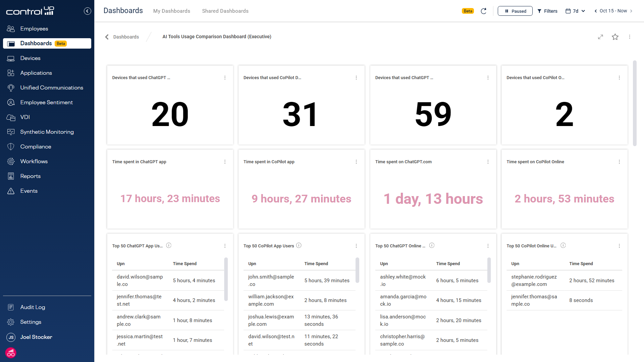
Task: Open menu for Devices that used CoPilot D... widget
Action: [x=356, y=78]
